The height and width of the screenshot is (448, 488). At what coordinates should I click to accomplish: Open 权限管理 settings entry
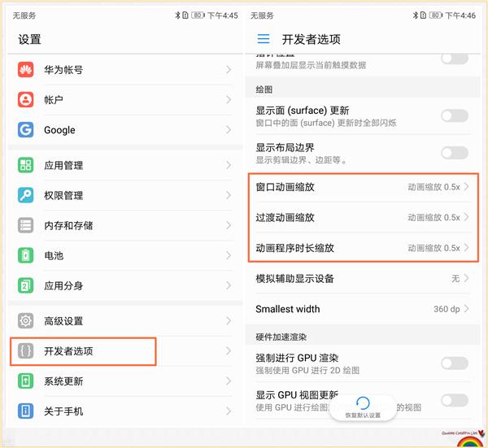coord(125,195)
